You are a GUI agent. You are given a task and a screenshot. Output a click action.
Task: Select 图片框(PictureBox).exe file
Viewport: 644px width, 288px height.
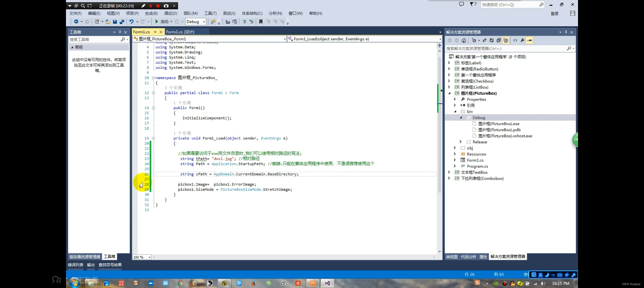499,124
